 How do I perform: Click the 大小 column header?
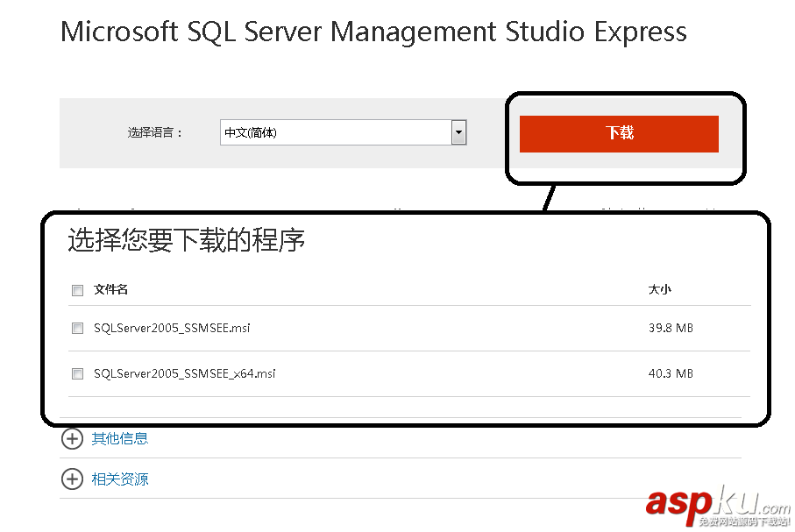click(x=659, y=289)
